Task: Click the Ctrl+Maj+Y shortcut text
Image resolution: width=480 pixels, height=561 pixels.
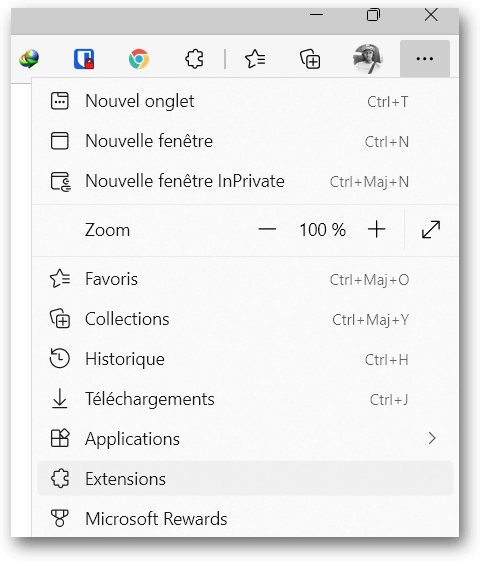Action: 371,320
